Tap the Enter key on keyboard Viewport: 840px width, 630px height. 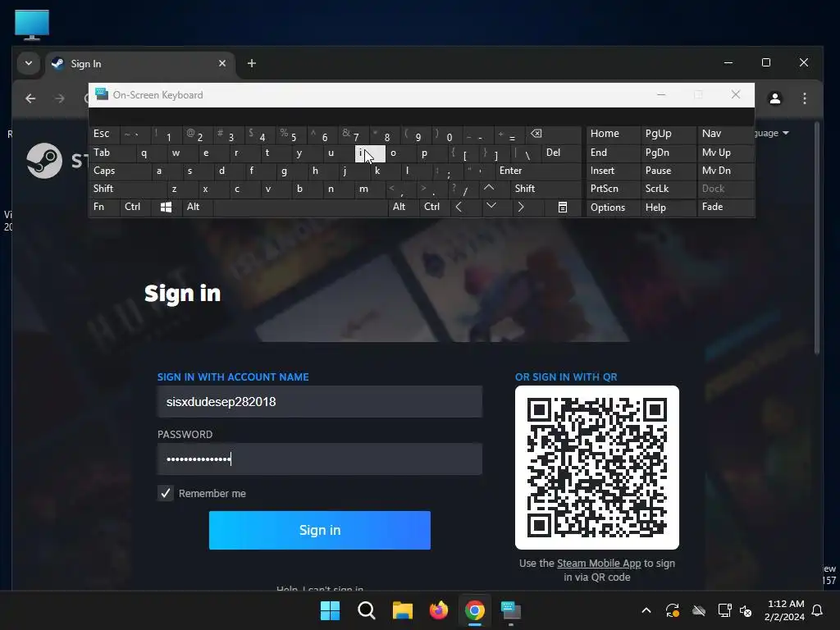coord(537,171)
